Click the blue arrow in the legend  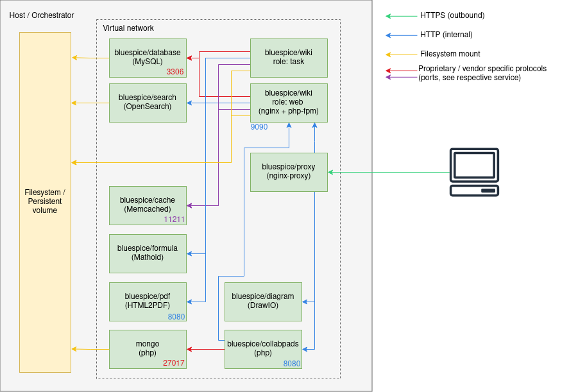click(x=401, y=35)
